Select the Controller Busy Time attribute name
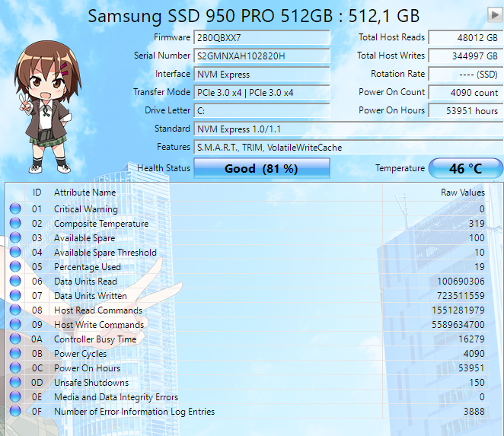Image resolution: width=504 pixels, height=436 pixels. (x=95, y=339)
